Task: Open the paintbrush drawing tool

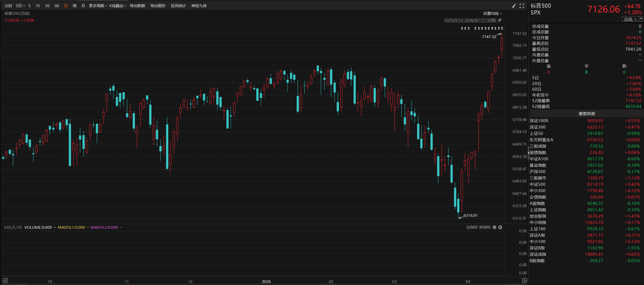Action: coord(514,6)
